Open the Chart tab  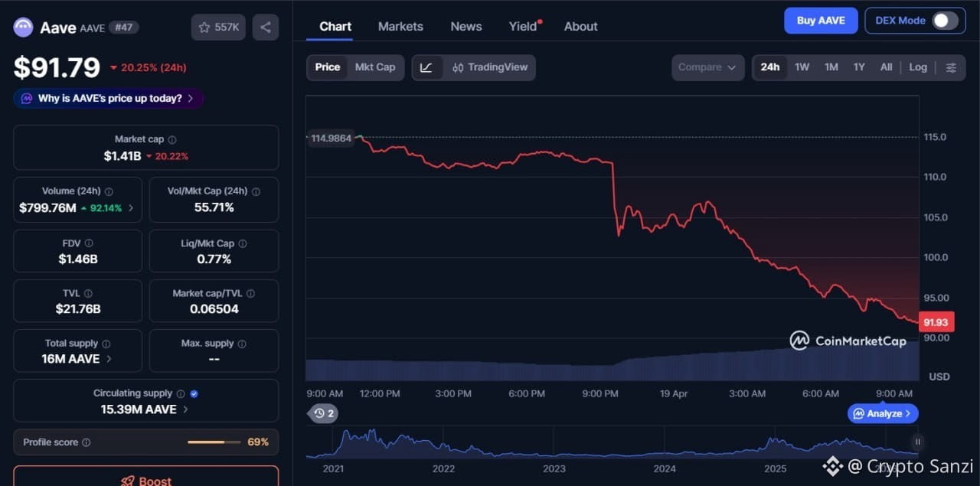click(x=335, y=26)
